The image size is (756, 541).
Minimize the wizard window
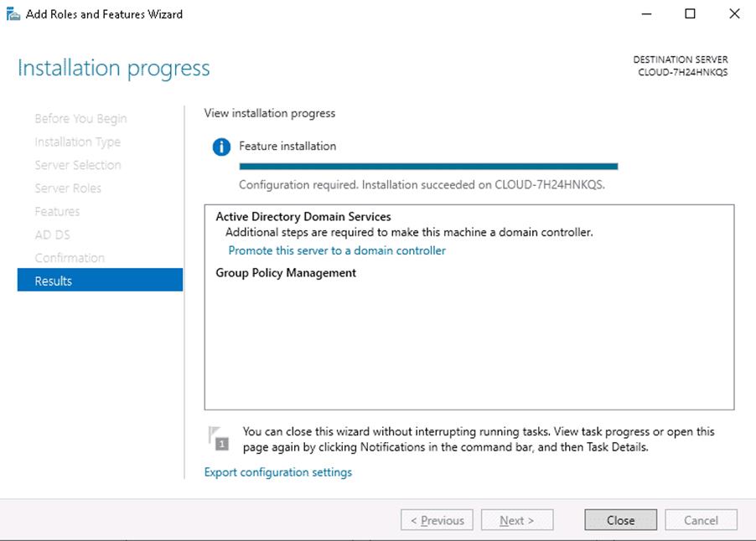[x=646, y=14]
